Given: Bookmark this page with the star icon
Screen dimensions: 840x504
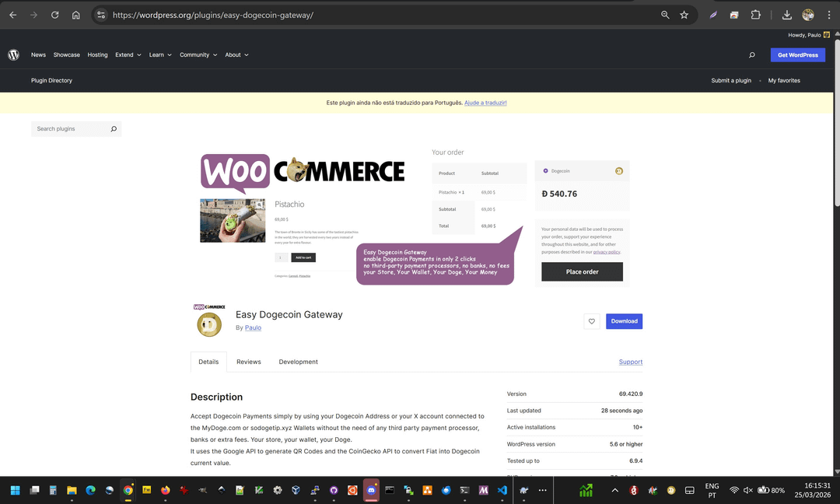Looking at the screenshot, I should (684, 15).
